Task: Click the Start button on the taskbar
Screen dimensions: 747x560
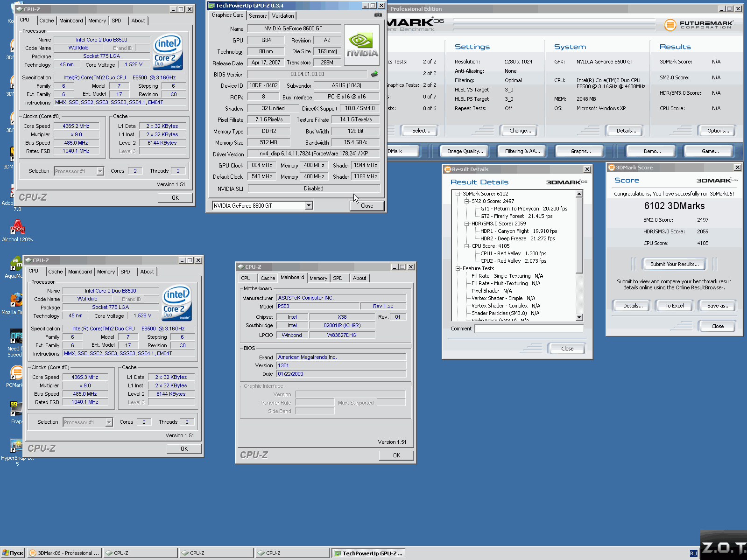Action: (x=13, y=553)
